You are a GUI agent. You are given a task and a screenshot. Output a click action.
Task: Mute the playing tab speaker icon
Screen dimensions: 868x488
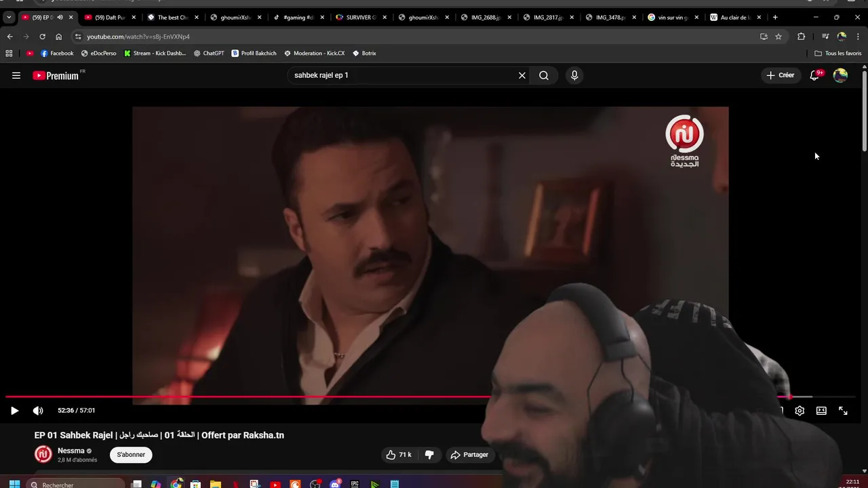[60, 18]
